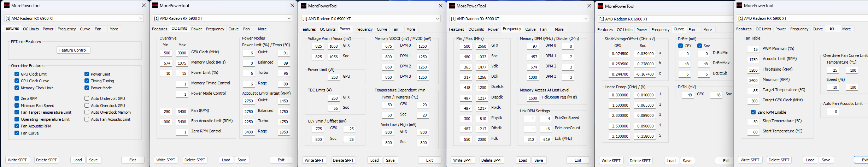This screenshot has height=167, width=868.
Task: Open GPU selector dropdown in Power window
Action: (x=371, y=19)
